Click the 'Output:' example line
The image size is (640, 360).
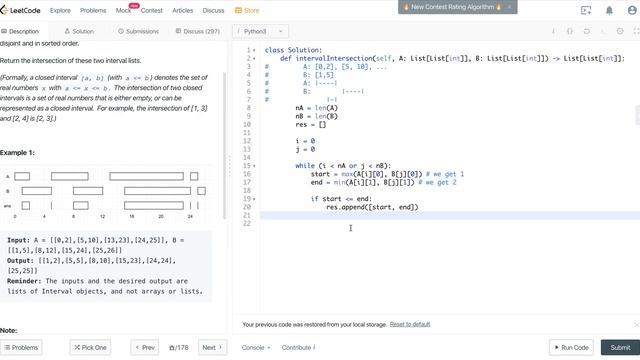point(91,266)
